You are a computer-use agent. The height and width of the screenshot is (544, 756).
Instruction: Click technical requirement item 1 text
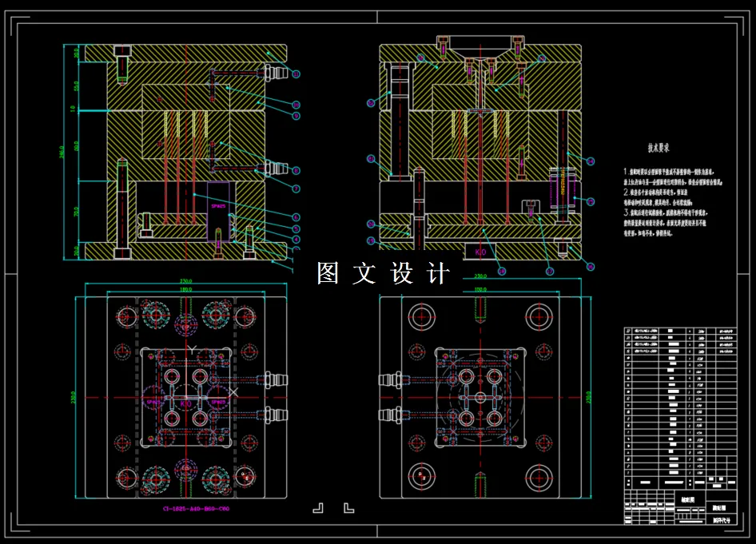(673, 177)
